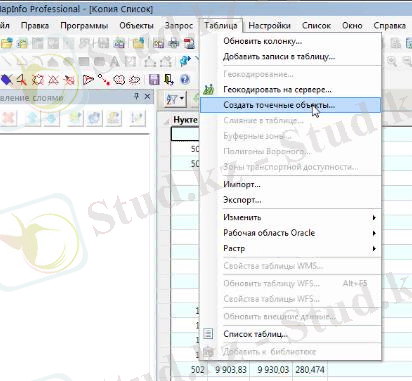
Task: Open the Запрос menu
Action: point(179,26)
